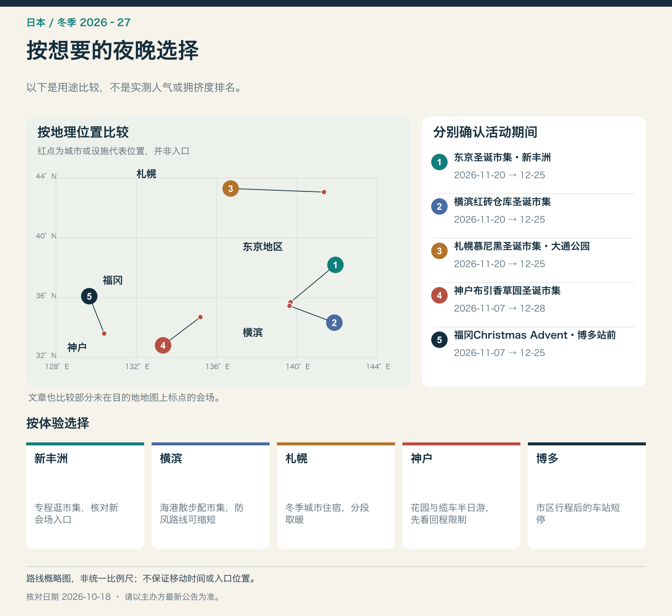
Task: Select red map marker 4 on the map
Action: [163, 345]
